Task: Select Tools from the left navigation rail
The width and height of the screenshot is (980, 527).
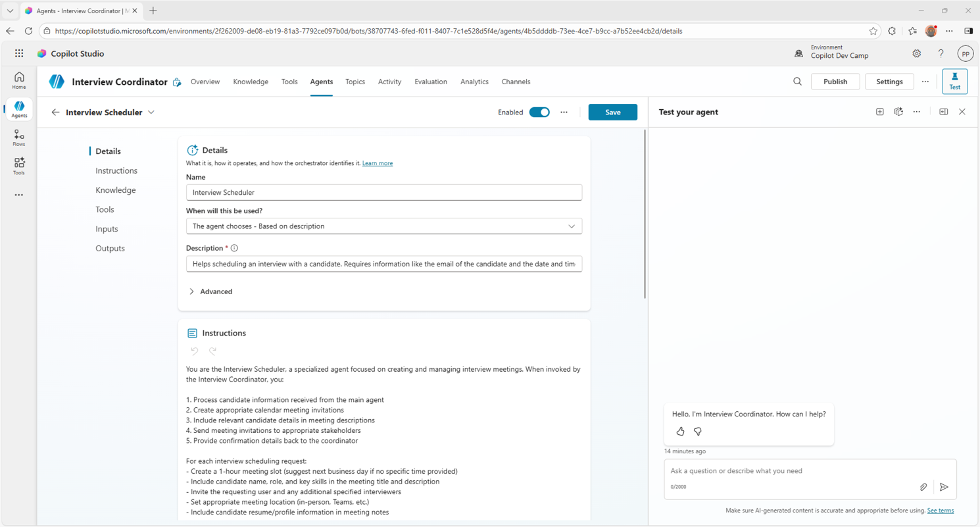Action: tap(18, 166)
